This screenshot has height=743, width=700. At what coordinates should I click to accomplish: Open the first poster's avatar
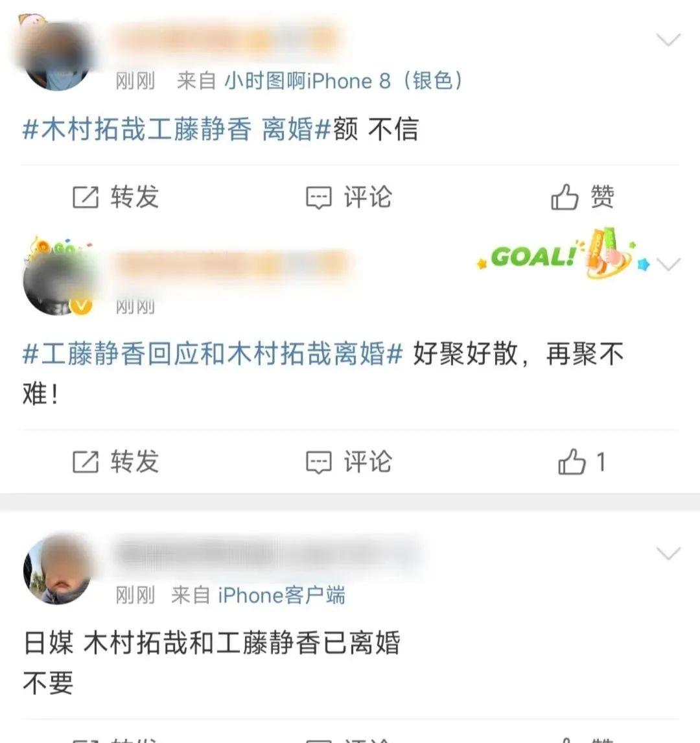click(x=57, y=54)
